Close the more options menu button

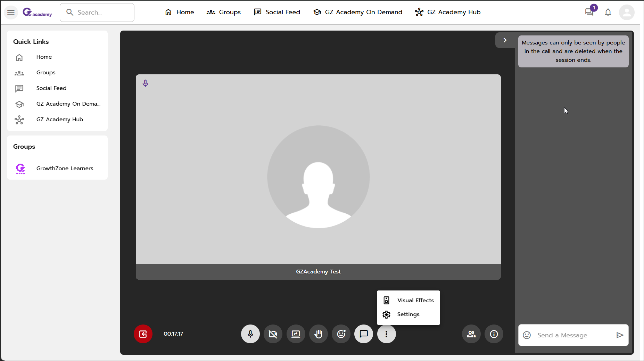pyautogui.click(x=387, y=334)
